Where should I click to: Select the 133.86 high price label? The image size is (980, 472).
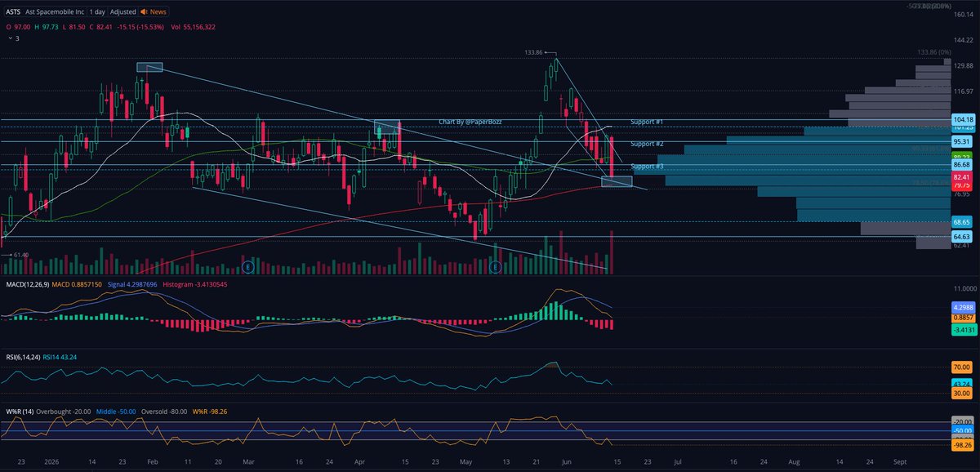[534, 51]
